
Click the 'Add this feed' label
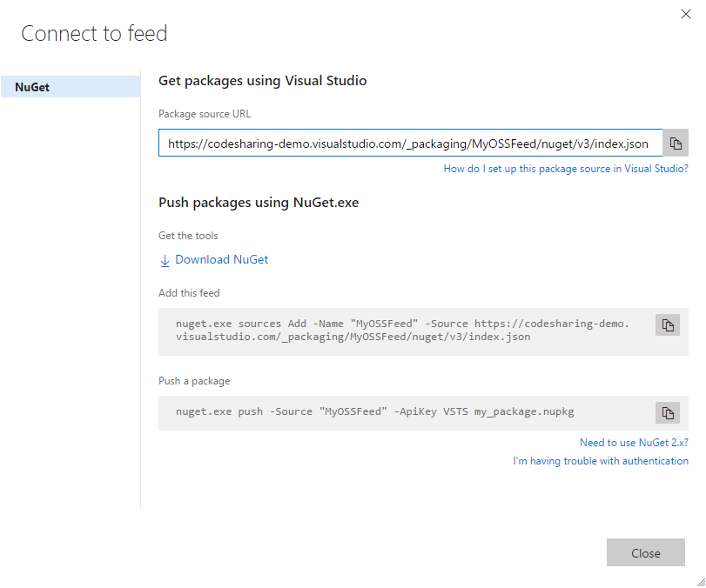[x=189, y=293]
